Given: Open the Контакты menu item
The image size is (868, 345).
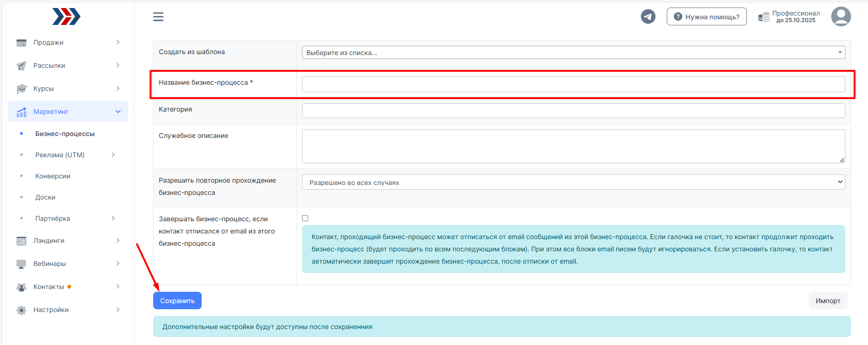Looking at the screenshot, I should pyautogui.click(x=68, y=287).
